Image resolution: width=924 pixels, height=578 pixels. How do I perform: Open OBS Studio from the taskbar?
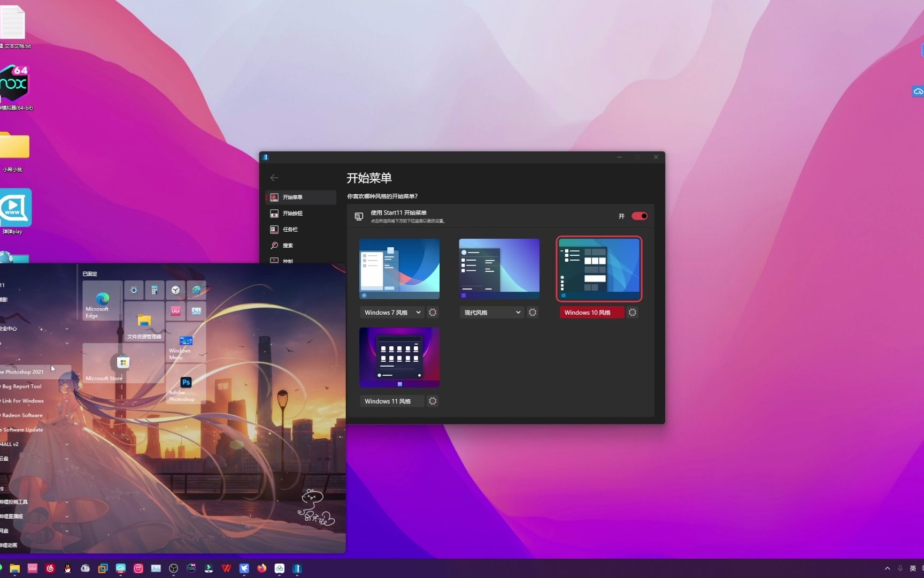coord(173,568)
